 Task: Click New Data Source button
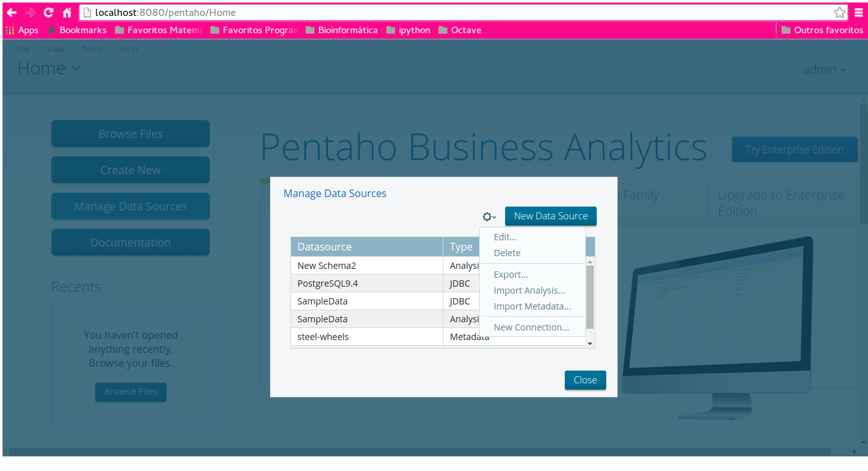coord(551,216)
